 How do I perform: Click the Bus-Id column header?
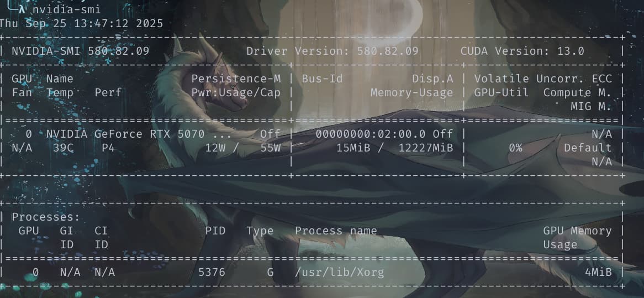[322, 79]
